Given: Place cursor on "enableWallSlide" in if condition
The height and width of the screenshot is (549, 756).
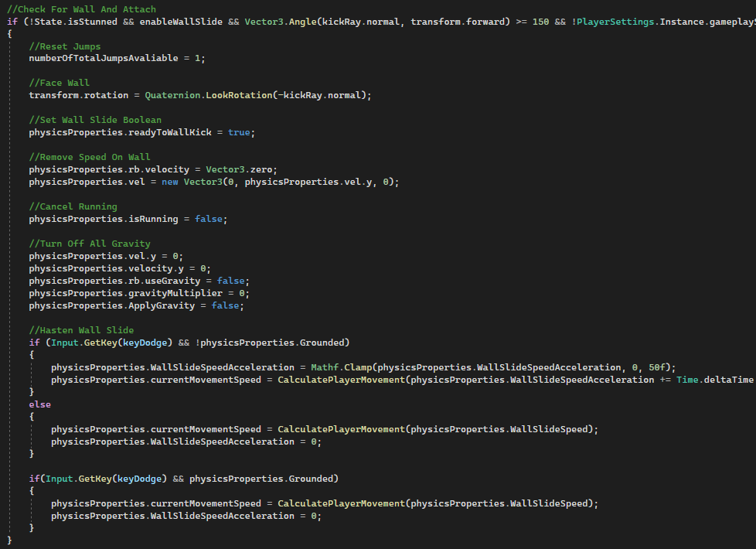Looking at the screenshot, I should [x=182, y=22].
